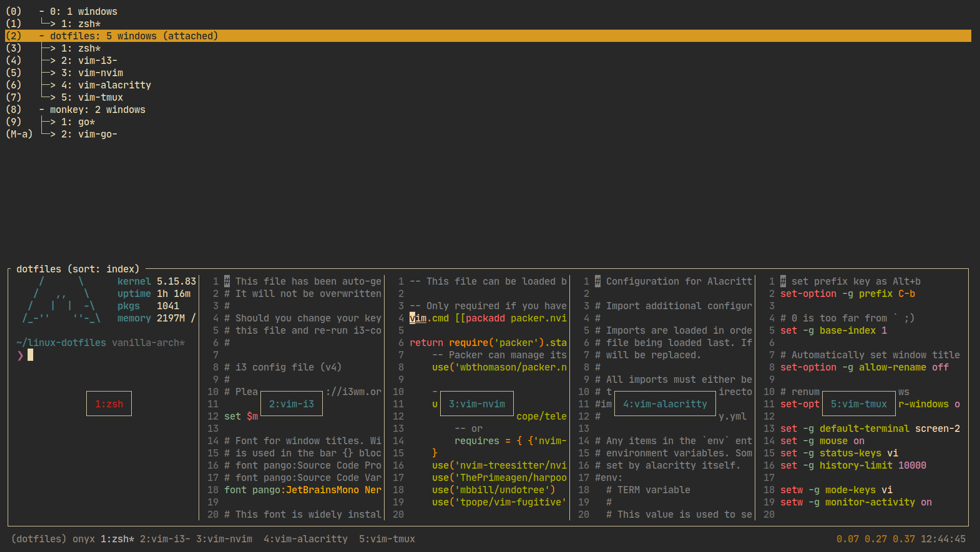Click 'set -g default-terminal screen-2' line

point(870,428)
